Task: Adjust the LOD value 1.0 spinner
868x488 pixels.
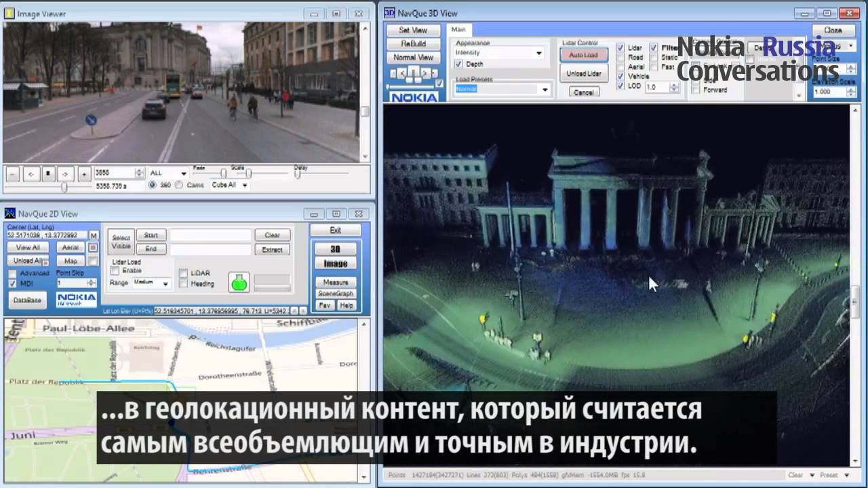Action: pyautogui.click(x=674, y=87)
